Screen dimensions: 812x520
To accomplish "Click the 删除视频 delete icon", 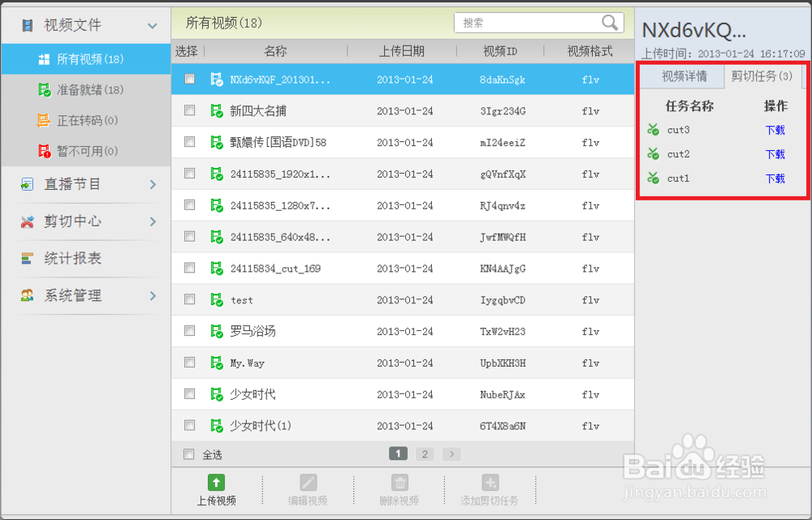I will (400, 482).
